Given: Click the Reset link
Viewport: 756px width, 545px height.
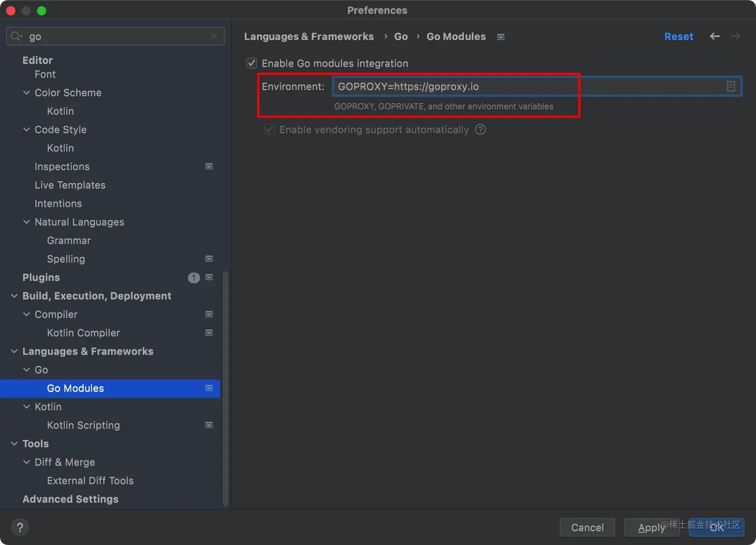Looking at the screenshot, I should tap(678, 36).
